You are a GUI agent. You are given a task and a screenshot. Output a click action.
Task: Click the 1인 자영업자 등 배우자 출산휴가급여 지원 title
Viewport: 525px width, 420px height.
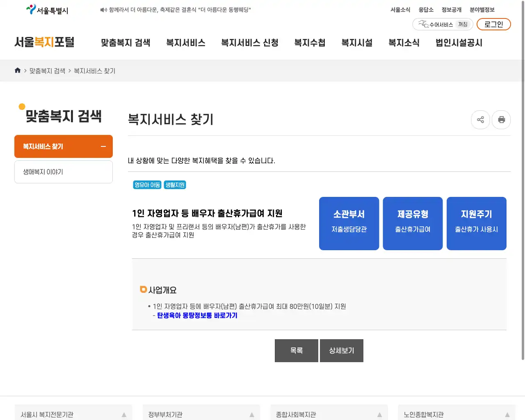207,213
